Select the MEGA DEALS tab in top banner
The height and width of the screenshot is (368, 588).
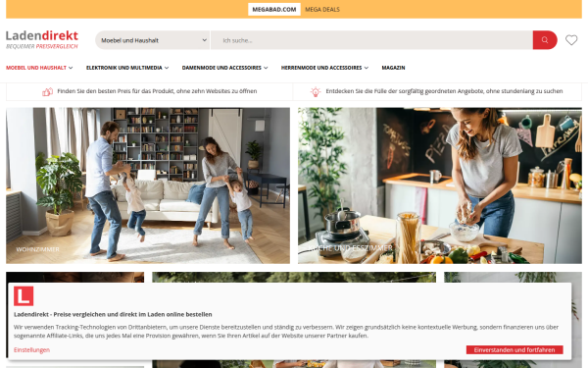(x=322, y=10)
